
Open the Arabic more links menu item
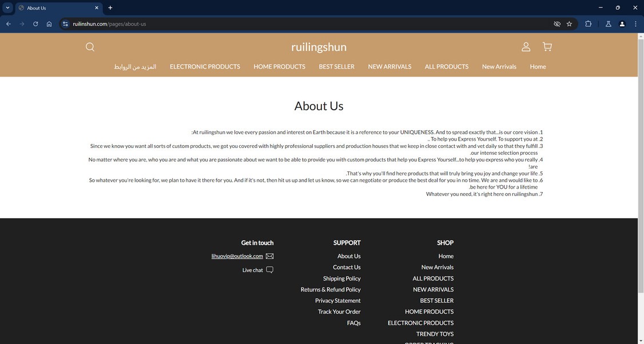(135, 66)
